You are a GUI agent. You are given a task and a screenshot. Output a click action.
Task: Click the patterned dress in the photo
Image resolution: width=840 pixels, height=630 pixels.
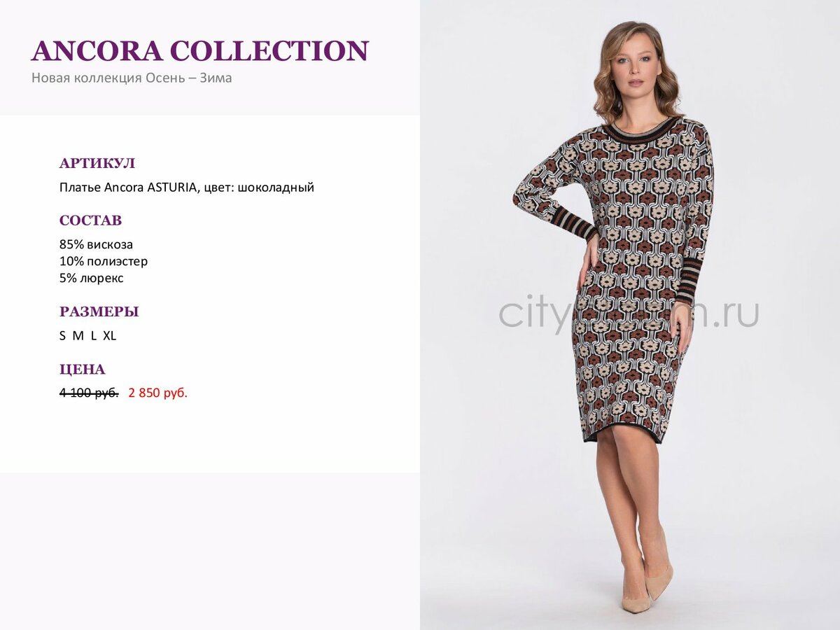[623, 280]
